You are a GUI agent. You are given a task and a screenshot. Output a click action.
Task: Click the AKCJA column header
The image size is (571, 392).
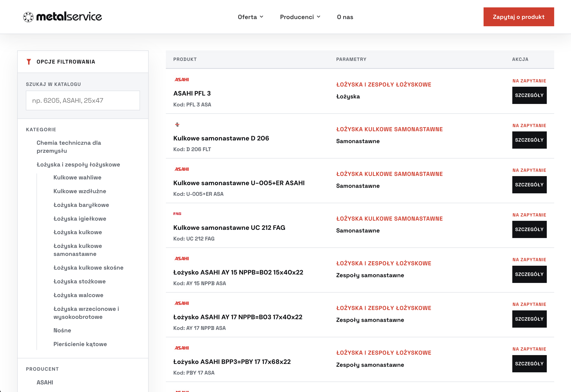520,59
